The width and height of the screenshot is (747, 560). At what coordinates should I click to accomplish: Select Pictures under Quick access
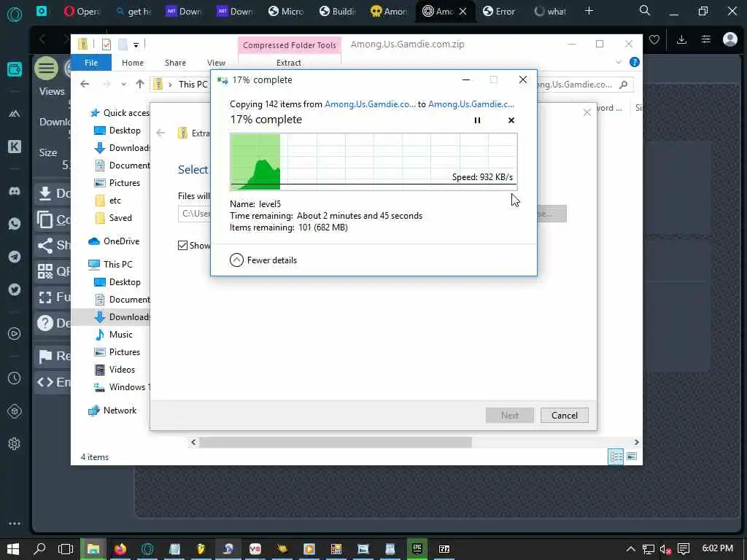[117, 183]
